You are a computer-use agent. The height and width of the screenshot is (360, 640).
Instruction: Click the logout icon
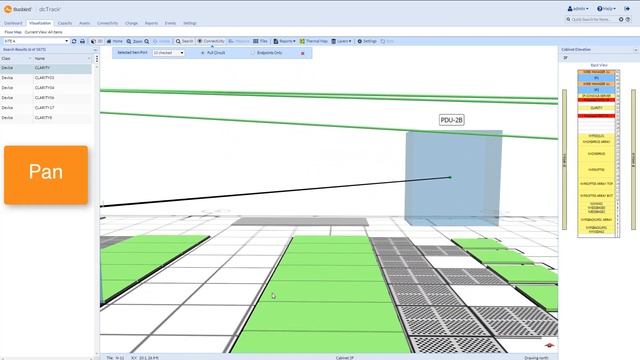click(x=627, y=9)
